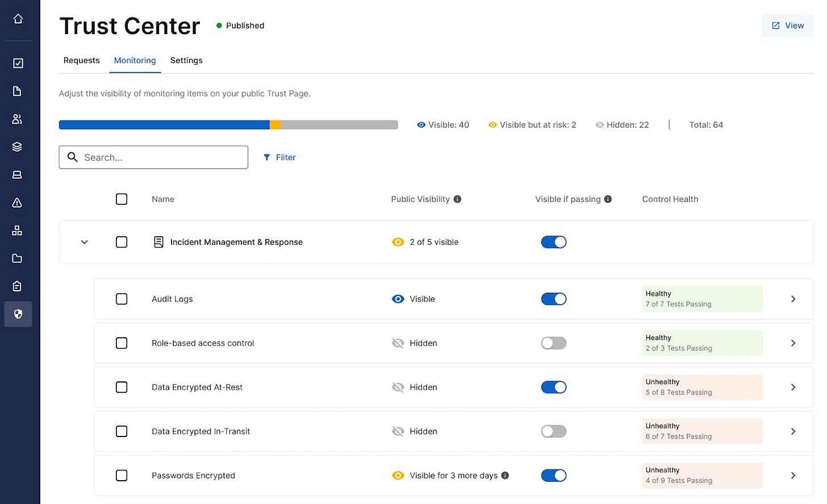Click the Control Health column header
Viewport: 827px width, 504px height.
click(670, 199)
